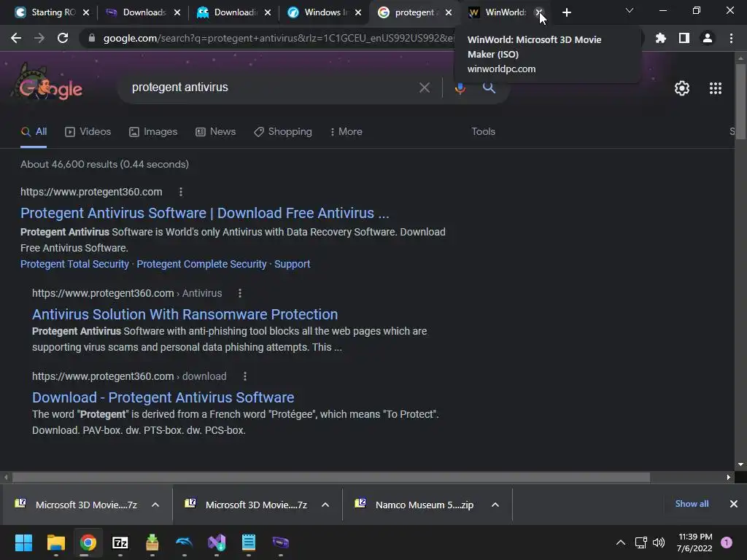Open Chrome tab search chevron
747x560 pixels.
coord(630,10)
